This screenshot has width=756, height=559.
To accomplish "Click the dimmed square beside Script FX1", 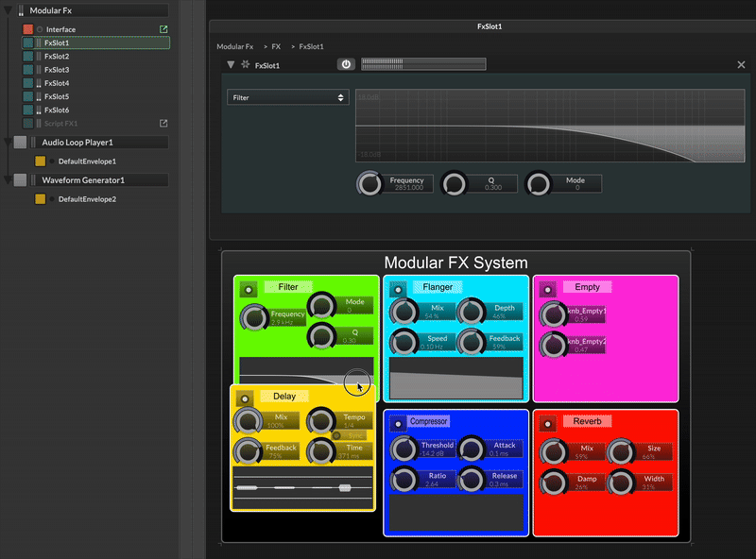I will (x=28, y=124).
